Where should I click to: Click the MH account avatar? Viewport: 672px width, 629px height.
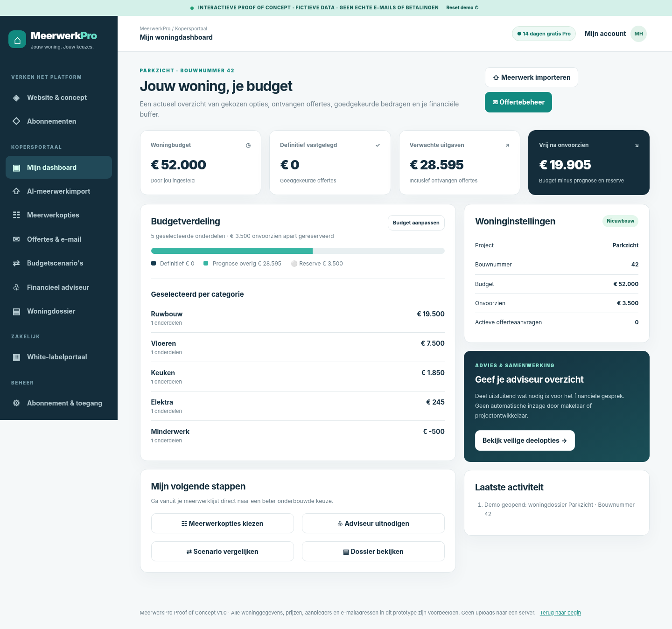tap(639, 34)
